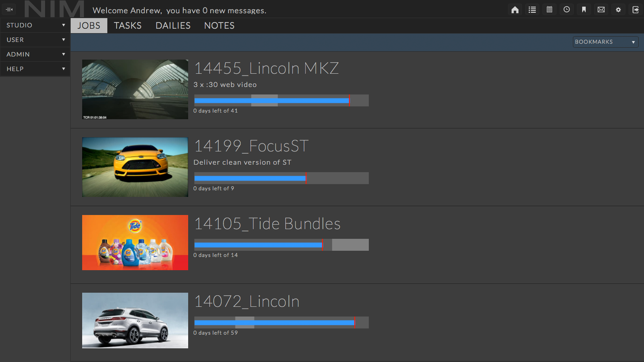The width and height of the screenshot is (644, 362).
Task: Open the BOOKMARKS dropdown
Action: coord(605,42)
